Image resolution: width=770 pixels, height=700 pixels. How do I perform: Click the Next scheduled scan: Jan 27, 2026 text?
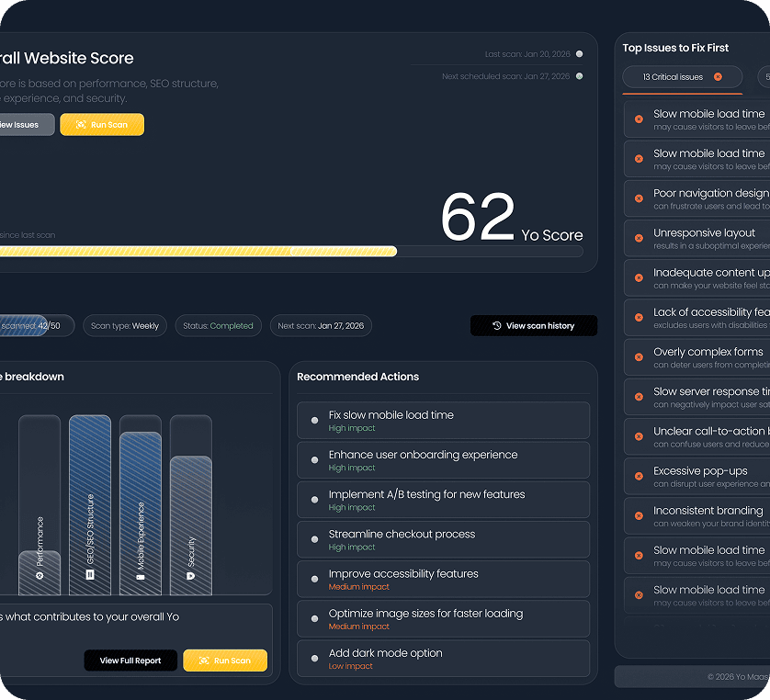(505, 76)
